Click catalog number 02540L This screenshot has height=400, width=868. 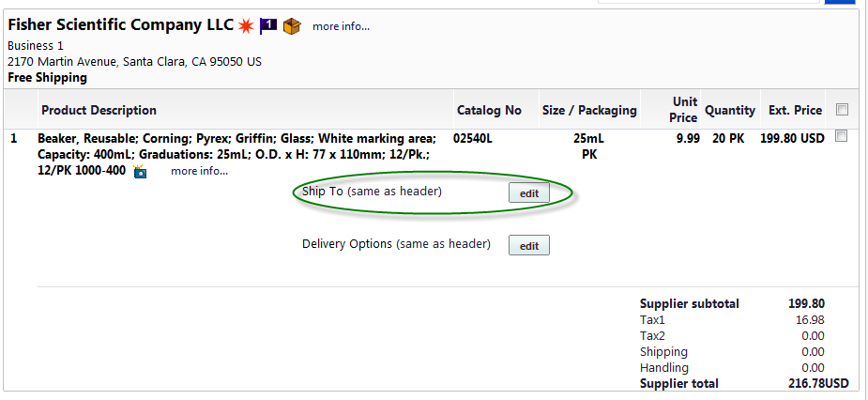tap(472, 138)
